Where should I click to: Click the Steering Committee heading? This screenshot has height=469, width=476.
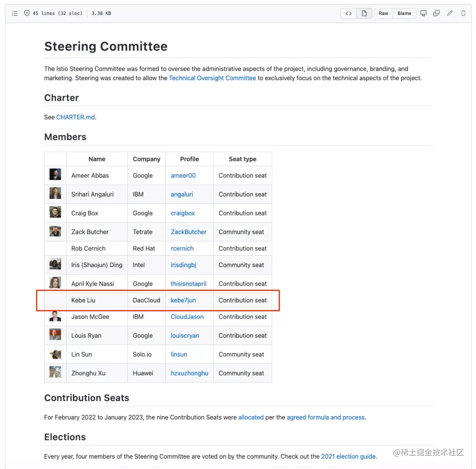pos(106,46)
